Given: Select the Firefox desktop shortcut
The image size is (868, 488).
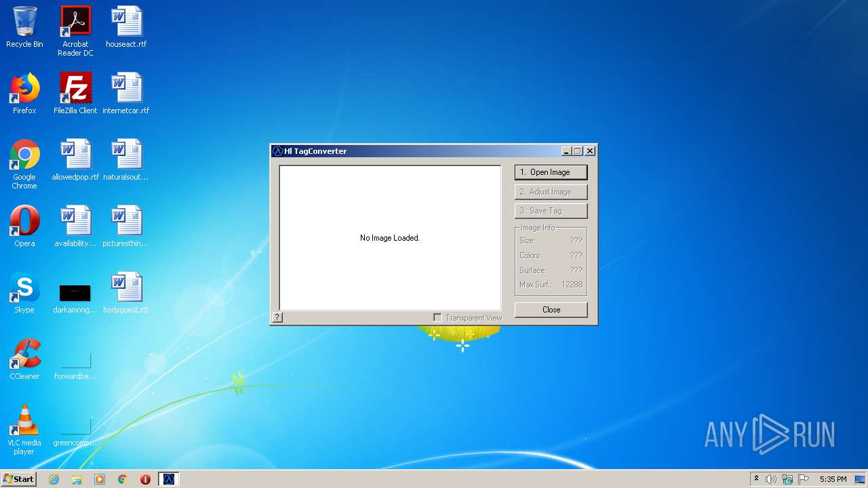Looking at the screenshot, I should click(24, 94).
